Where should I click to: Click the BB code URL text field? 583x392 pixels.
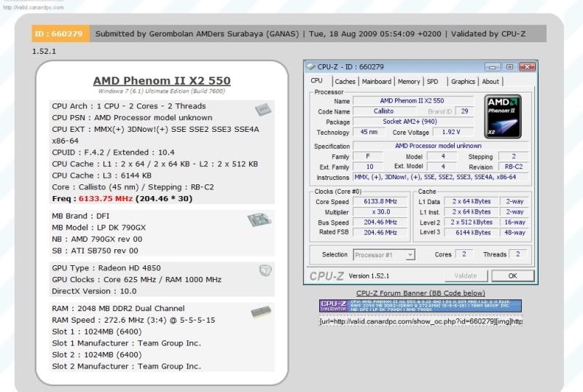pyautogui.click(x=420, y=321)
